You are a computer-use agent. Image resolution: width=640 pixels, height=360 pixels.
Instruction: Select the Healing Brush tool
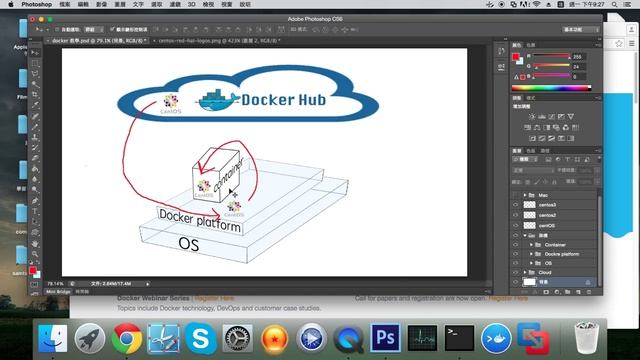(x=35, y=116)
